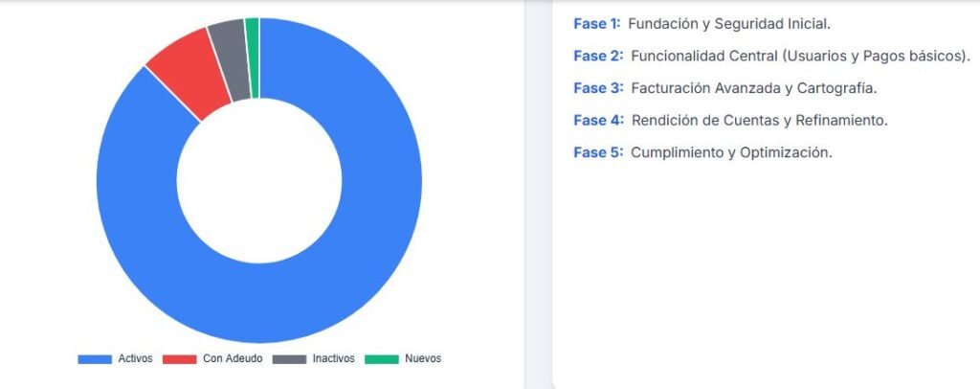The height and width of the screenshot is (389, 980).
Task: Click the white center of the donut chart
Action: 258,180
